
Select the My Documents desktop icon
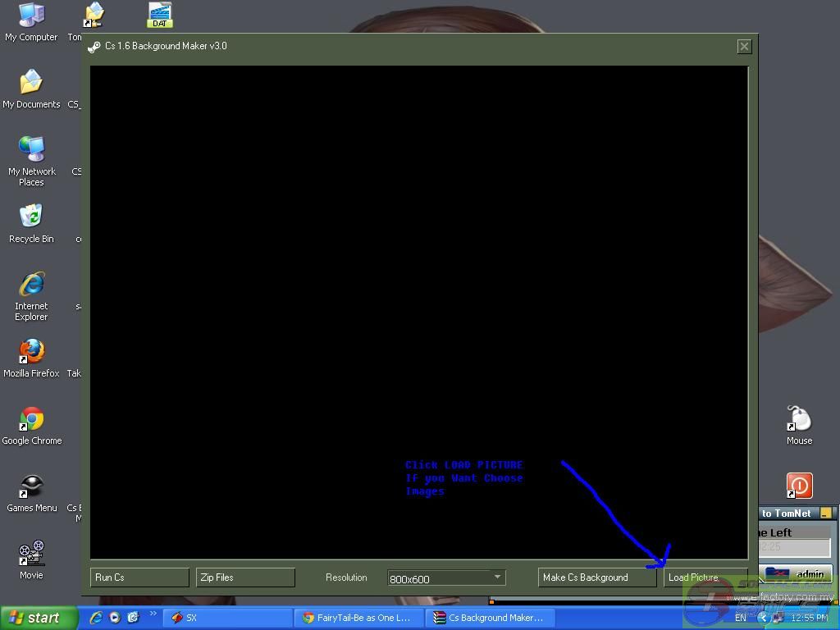[31, 83]
